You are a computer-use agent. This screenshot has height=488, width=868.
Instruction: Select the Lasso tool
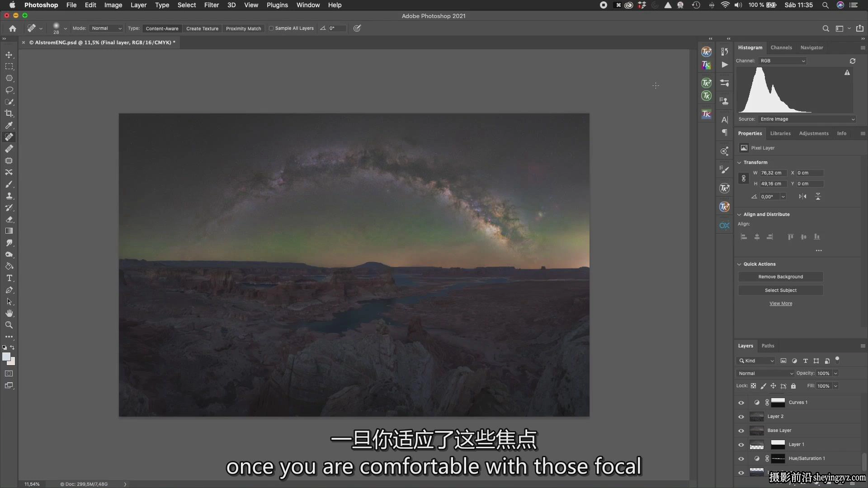tap(9, 90)
